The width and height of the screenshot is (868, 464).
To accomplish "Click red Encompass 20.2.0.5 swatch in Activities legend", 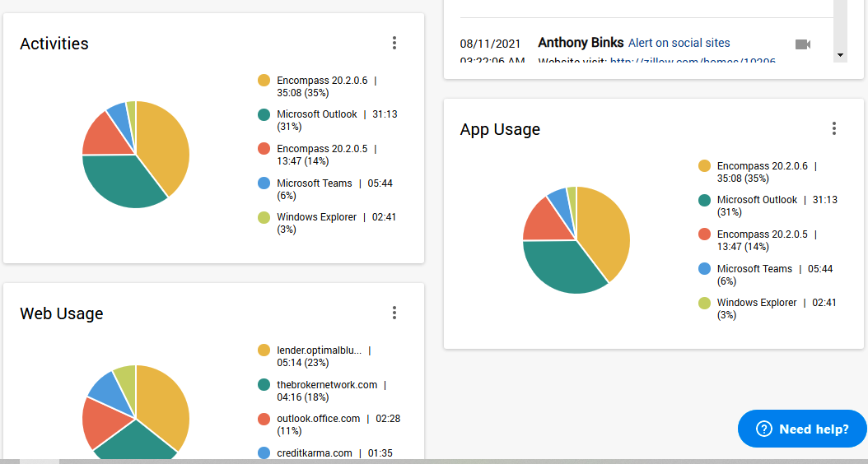I will point(264,149).
